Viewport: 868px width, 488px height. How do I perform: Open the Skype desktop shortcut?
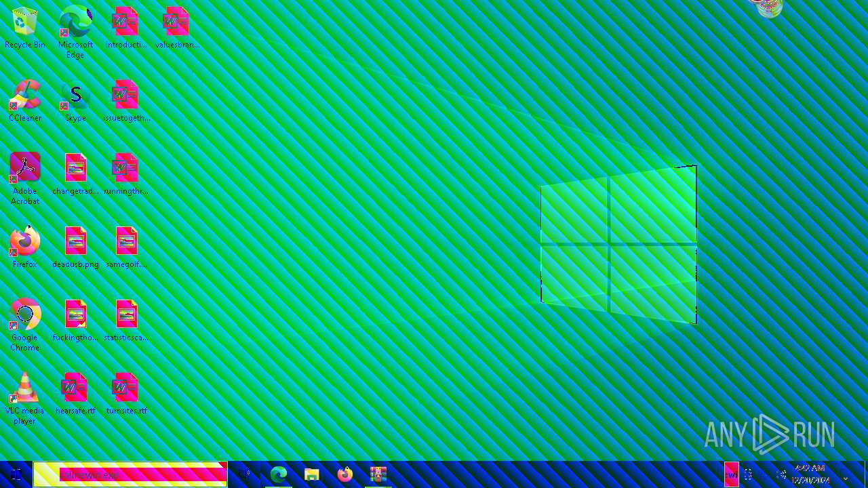pyautogui.click(x=75, y=101)
